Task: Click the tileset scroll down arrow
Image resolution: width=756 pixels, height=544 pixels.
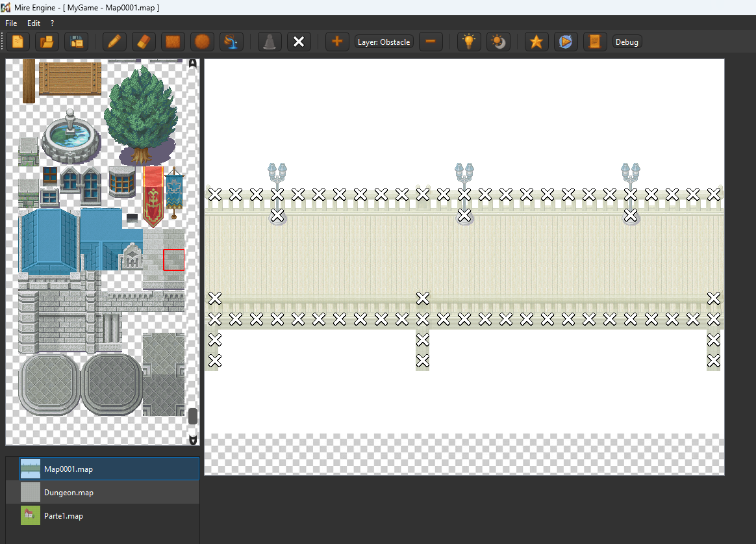Action: pos(193,440)
